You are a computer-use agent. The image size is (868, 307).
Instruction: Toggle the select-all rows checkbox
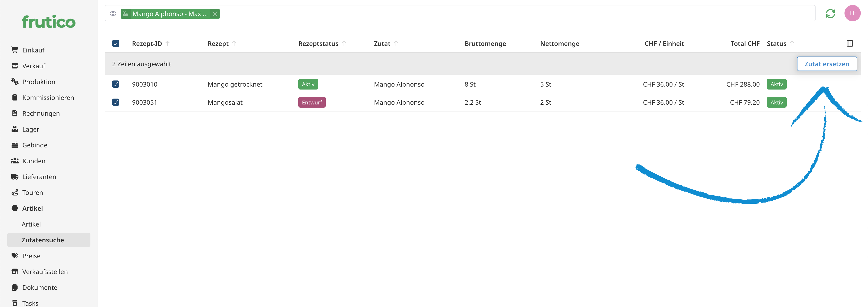[x=116, y=43]
